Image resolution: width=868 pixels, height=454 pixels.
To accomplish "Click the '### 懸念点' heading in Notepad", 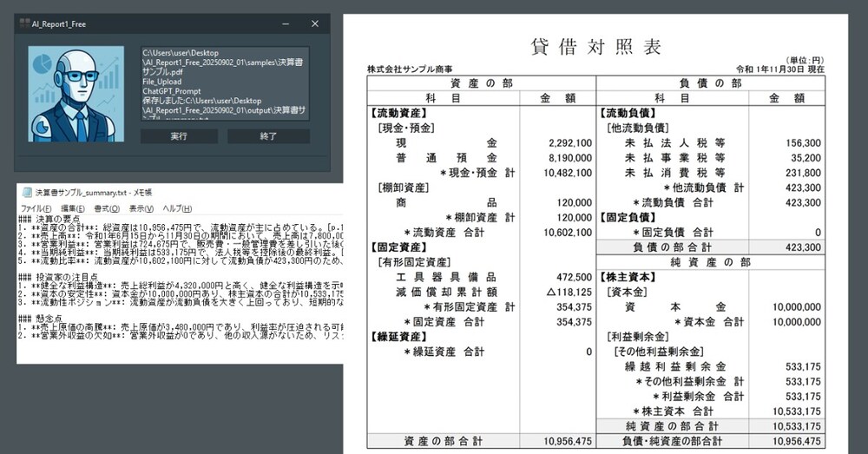I will 41,319.
